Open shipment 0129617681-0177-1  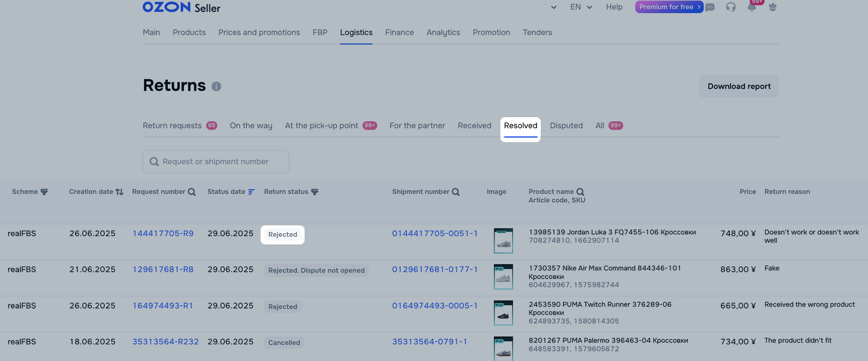(435, 269)
